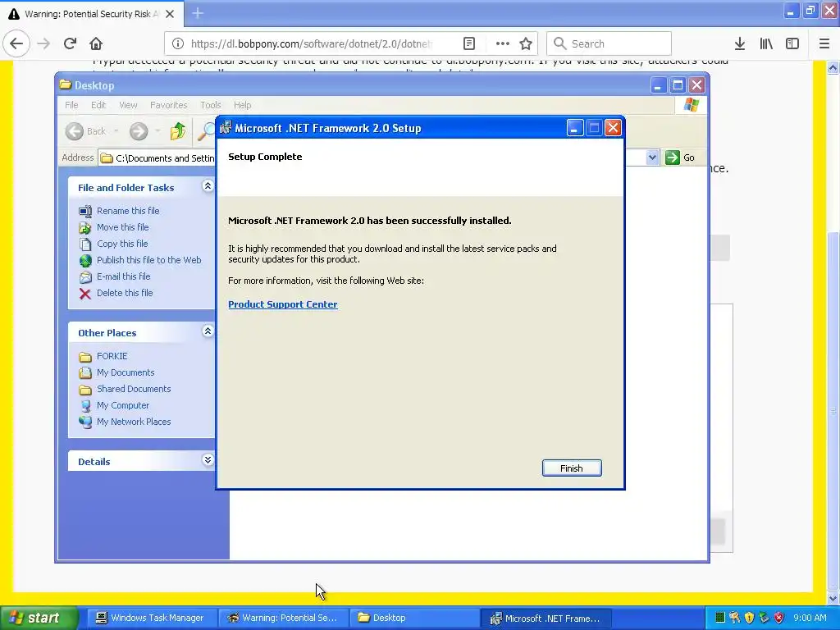840x630 pixels.
Task: Open Firefox hamburger menu
Action: pyautogui.click(x=824, y=43)
